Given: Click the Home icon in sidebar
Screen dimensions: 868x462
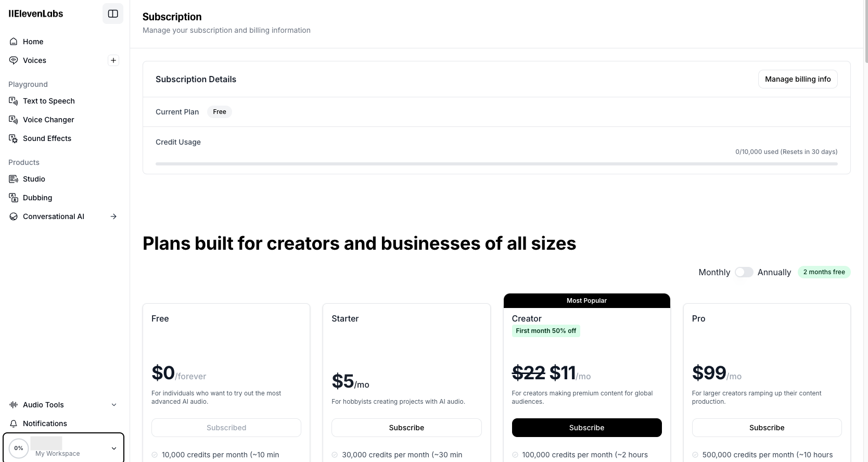Looking at the screenshot, I should pos(14,42).
